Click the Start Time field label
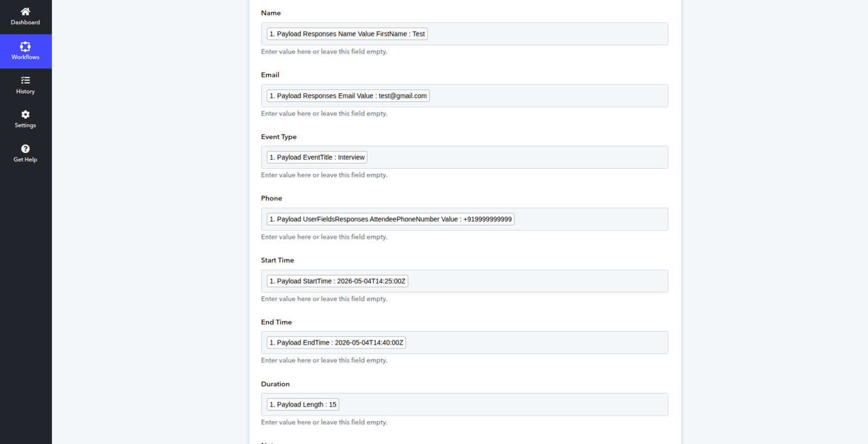This screenshot has width=868, height=444. coord(277,260)
